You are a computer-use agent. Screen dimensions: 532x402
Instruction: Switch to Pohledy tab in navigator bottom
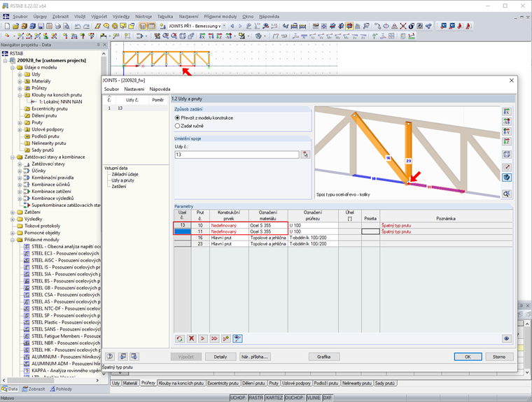[x=61, y=389]
